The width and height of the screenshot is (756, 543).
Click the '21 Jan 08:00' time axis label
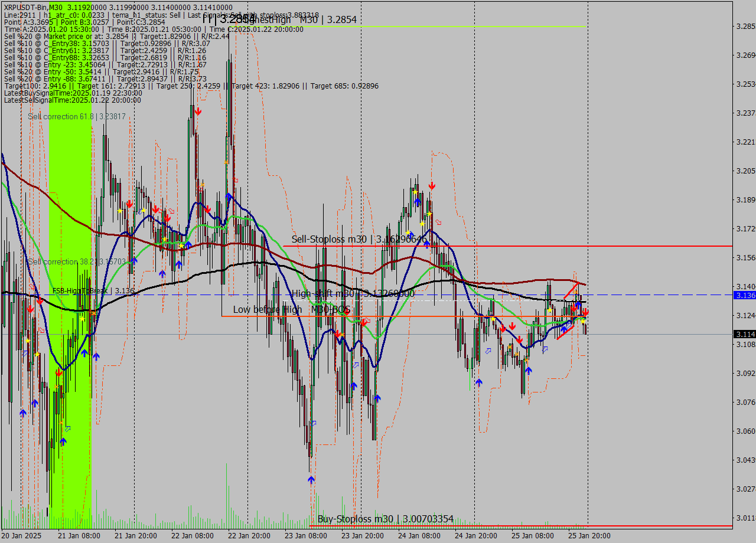point(79,535)
